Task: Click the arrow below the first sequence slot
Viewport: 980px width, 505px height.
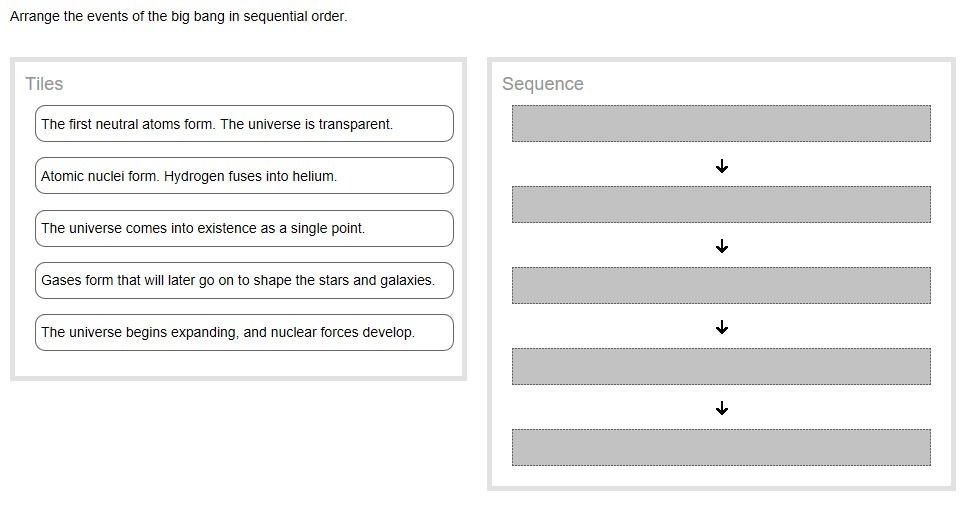Action: coord(722,166)
